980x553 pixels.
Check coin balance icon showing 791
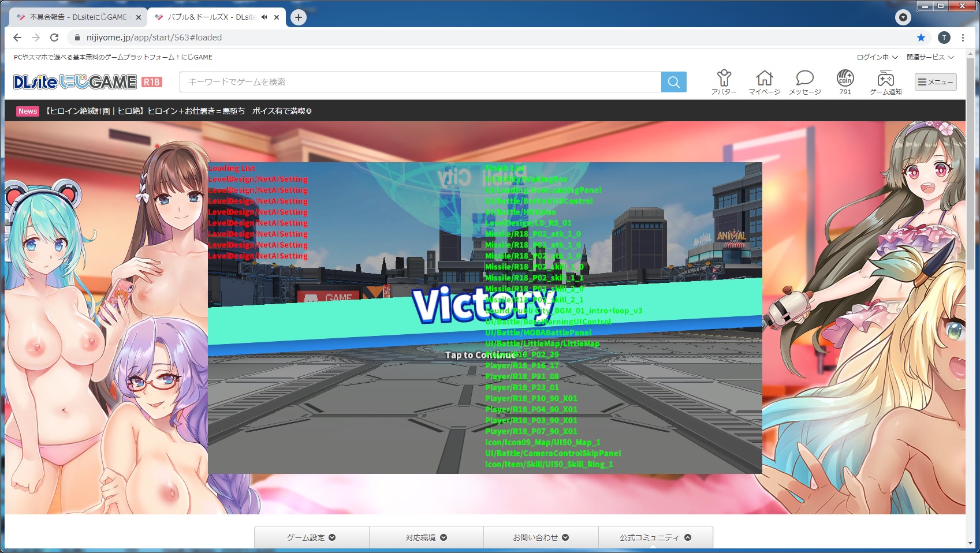tap(845, 82)
